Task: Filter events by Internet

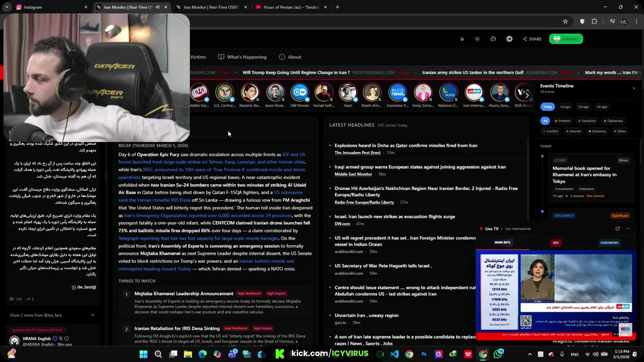Action: [573, 131]
